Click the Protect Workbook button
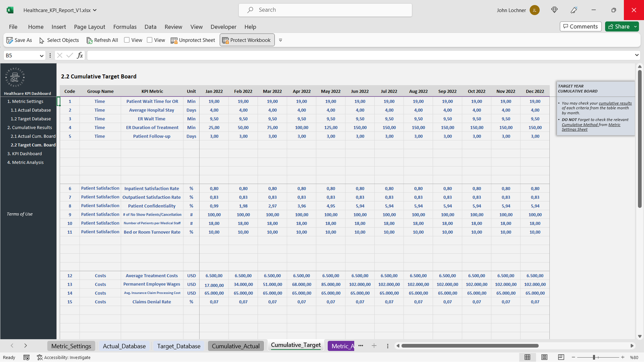 [247, 40]
